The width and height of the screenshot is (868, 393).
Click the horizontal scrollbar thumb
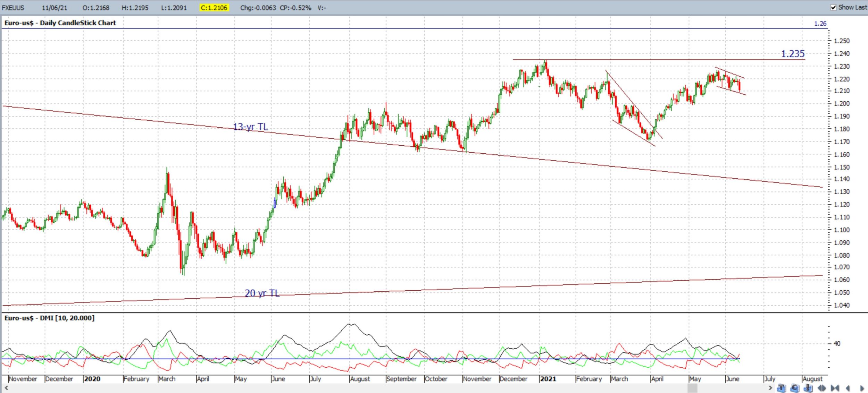[x=692, y=388]
